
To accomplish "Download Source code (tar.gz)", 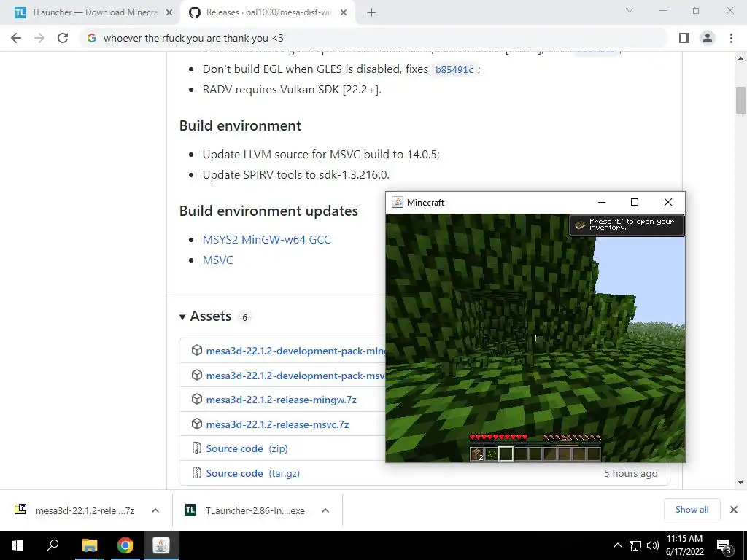I will click(x=253, y=473).
